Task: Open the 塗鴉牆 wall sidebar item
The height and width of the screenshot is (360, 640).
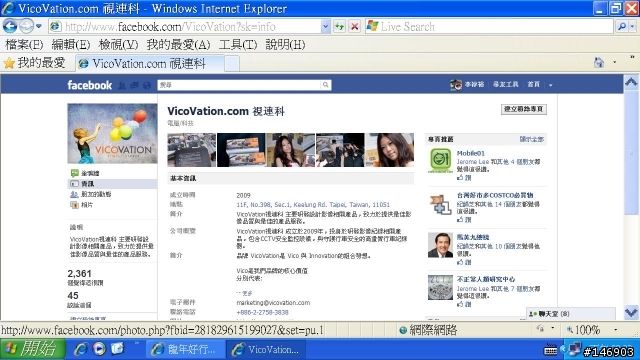Action: coord(90,173)
